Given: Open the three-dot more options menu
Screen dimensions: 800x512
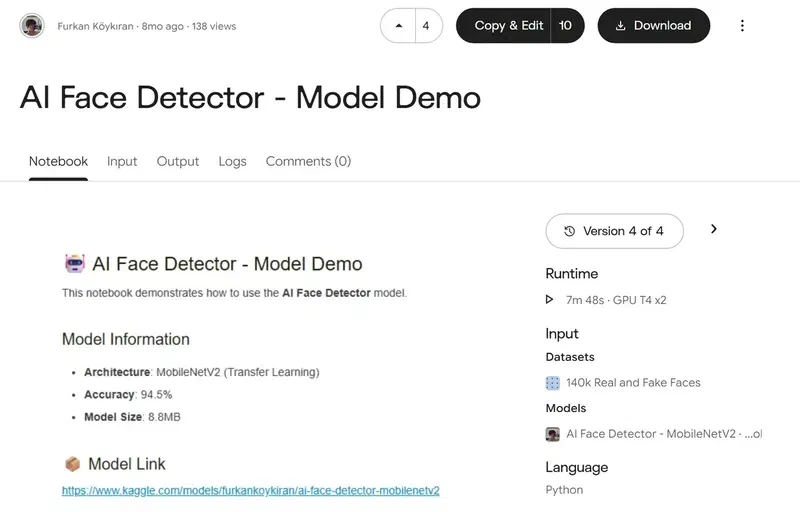Looking at the screenshot, I should pos(742,25).
